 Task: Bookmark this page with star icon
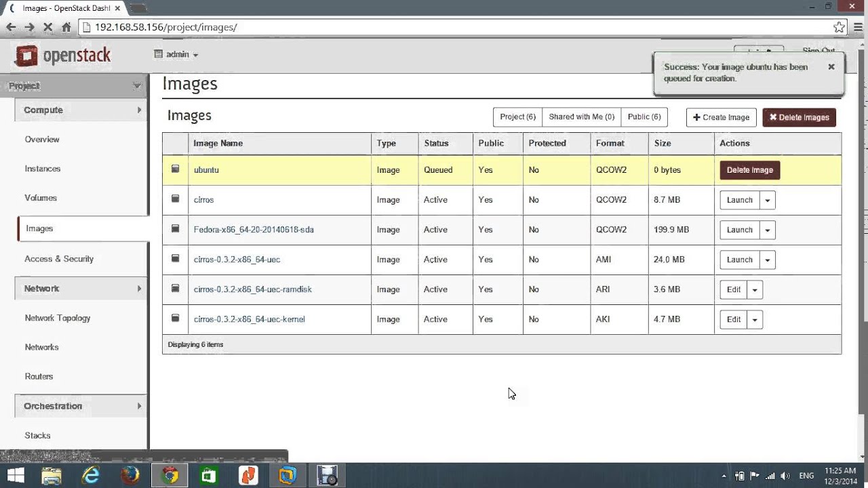pos(839,27)
